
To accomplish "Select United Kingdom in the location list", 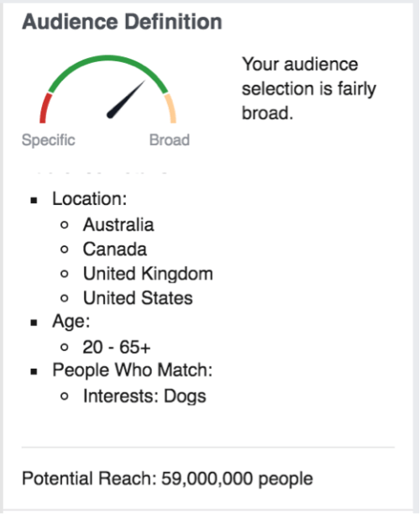I will tap(148, 274).
